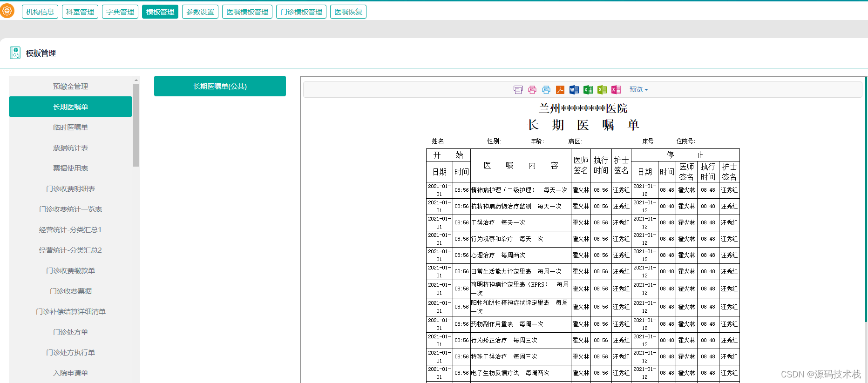The height and width of the screenshot is (383, 868).
Task: Export using pink Excel icon
Action: coord(616,89)
